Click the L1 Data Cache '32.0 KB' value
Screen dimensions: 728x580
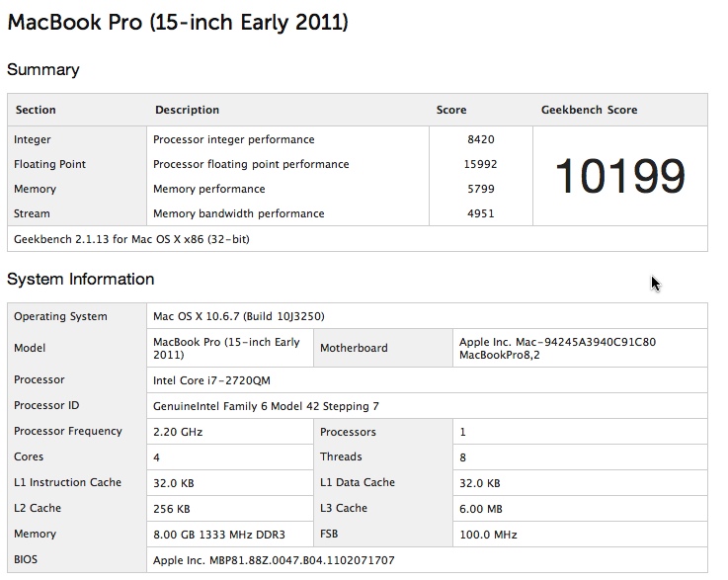(480, 483)
